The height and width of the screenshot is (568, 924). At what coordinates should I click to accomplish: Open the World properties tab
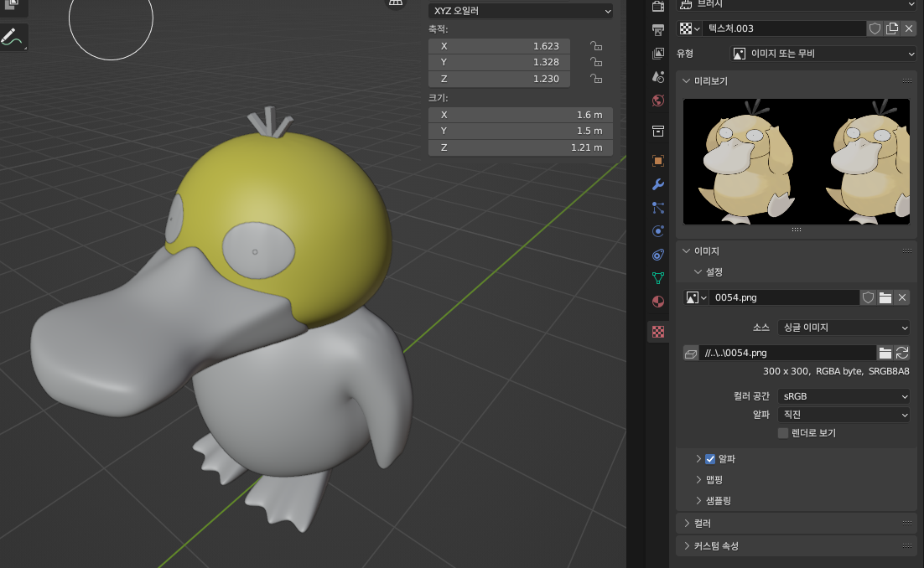point(658,101)
